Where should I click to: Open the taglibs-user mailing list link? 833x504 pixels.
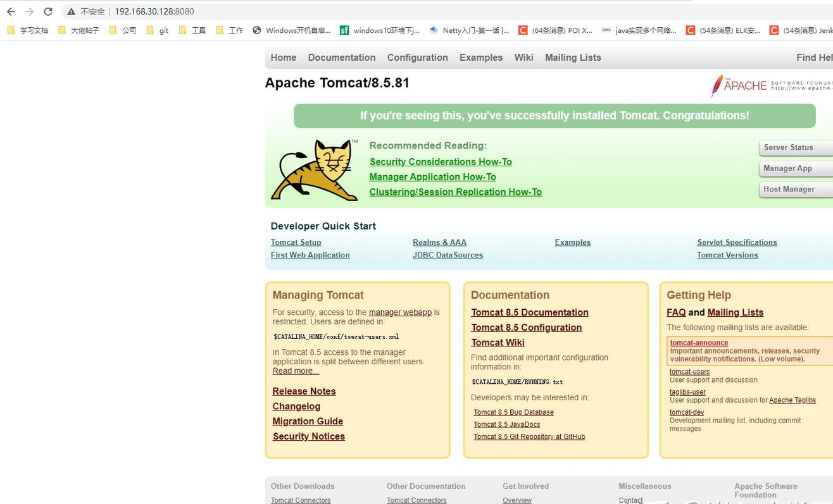[x=688, y=392]
